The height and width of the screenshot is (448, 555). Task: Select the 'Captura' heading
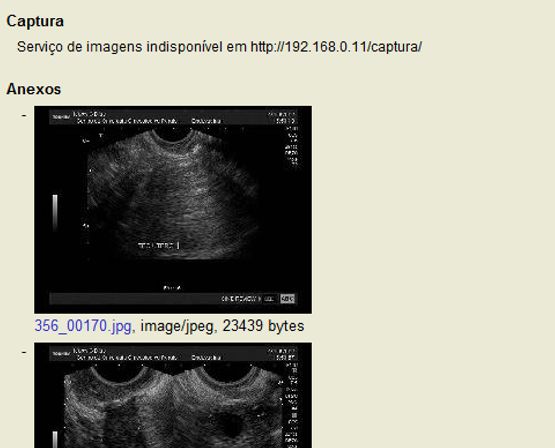(35, 21)
